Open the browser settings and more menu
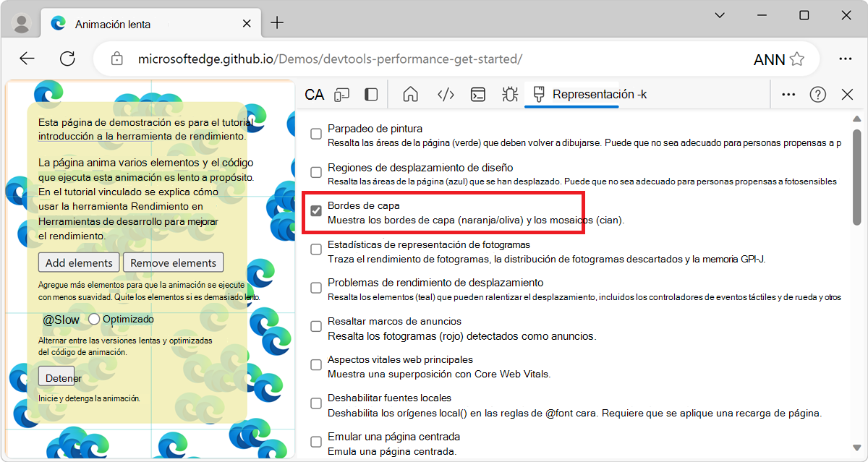The image size is (868, 462). coord(845,59)
